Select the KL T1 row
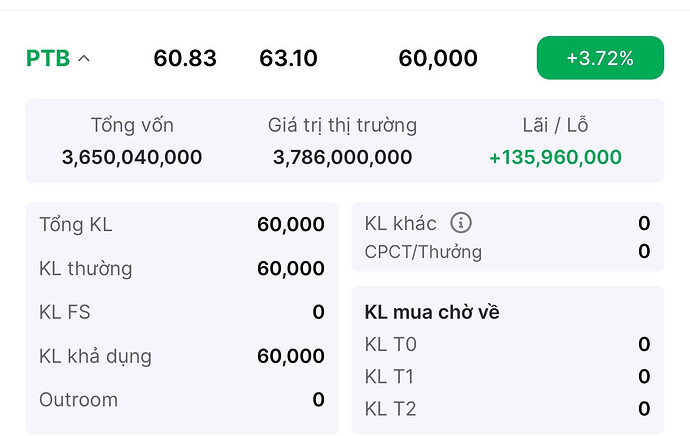The height and width of the screenshot is (436, 690). 507,377
